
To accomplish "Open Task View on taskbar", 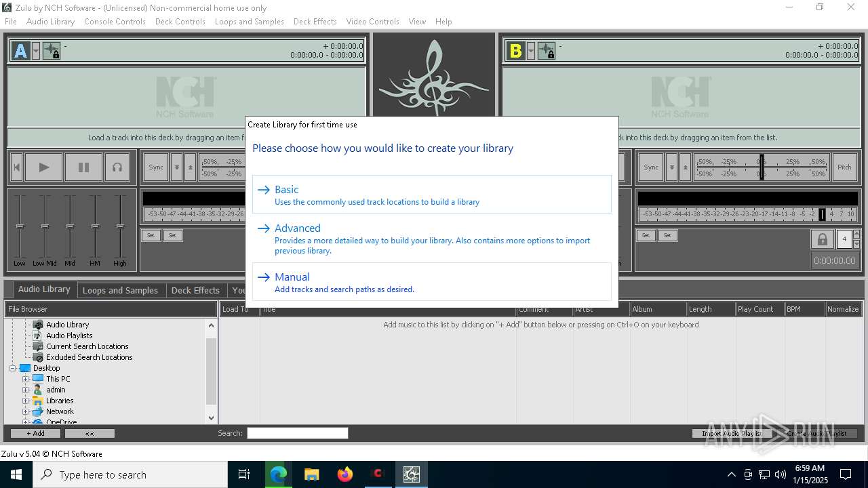I will 244,474.
